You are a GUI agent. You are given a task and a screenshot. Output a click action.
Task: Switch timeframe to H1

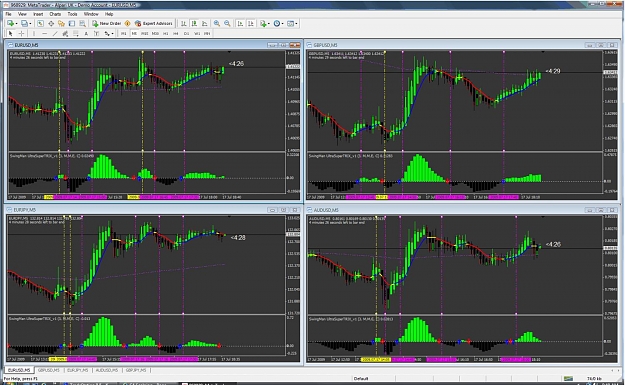[x=166, y=33]
